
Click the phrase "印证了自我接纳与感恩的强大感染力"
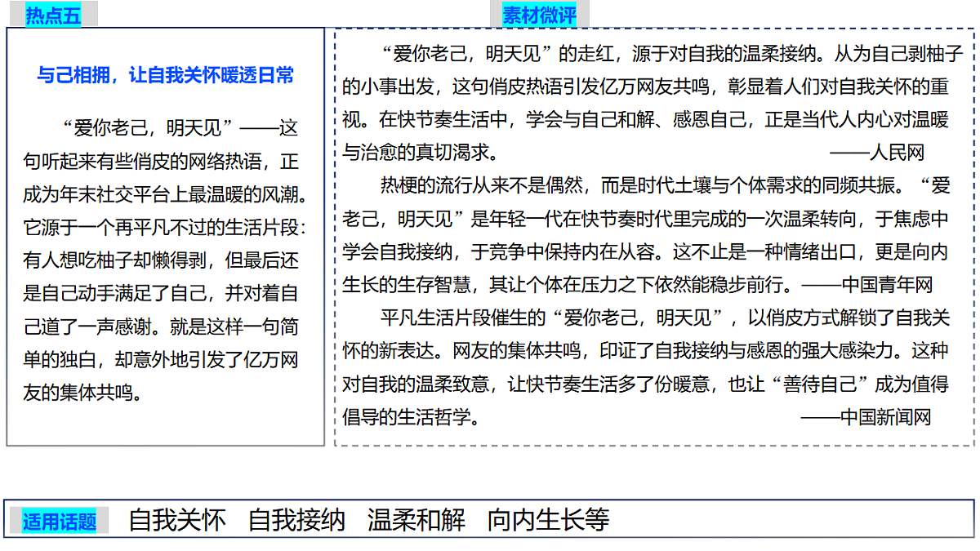pyautogui.click(x=748, y=350)
